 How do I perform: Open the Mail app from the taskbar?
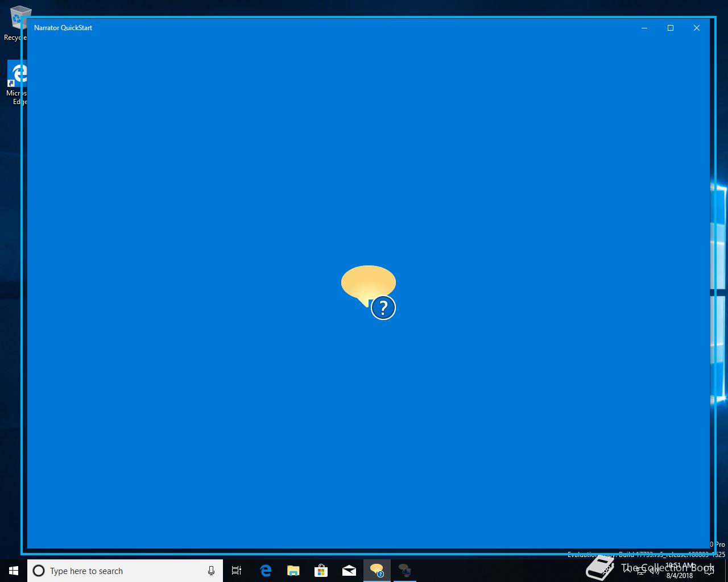pos(349,571)
